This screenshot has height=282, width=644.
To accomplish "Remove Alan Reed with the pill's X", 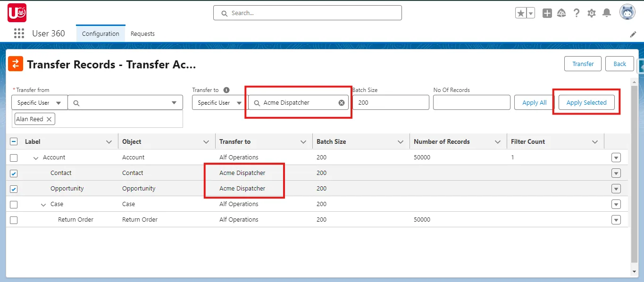I will click(49, 119).
